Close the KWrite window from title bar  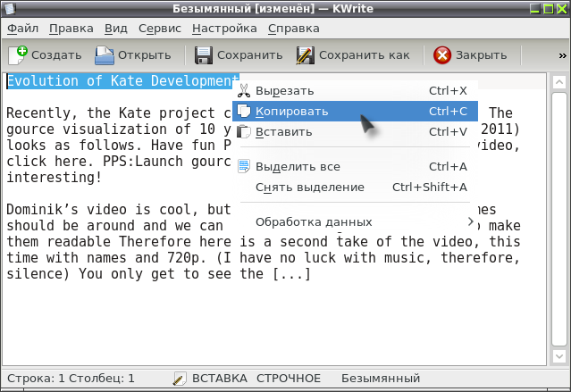coord(562,8)
